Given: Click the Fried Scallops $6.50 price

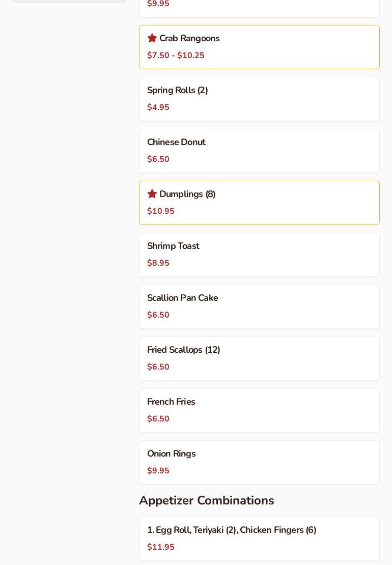Looking at the screenshot, I should tap(158, 367).
